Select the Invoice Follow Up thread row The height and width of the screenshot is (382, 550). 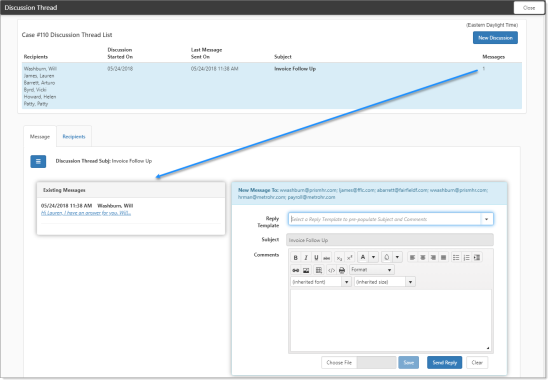pos(272,86)
